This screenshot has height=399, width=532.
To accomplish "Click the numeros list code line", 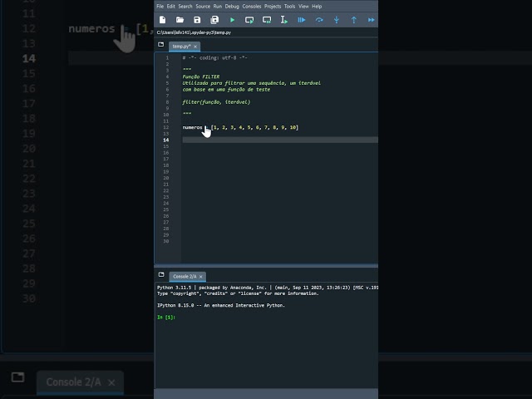I will (240, 127).
